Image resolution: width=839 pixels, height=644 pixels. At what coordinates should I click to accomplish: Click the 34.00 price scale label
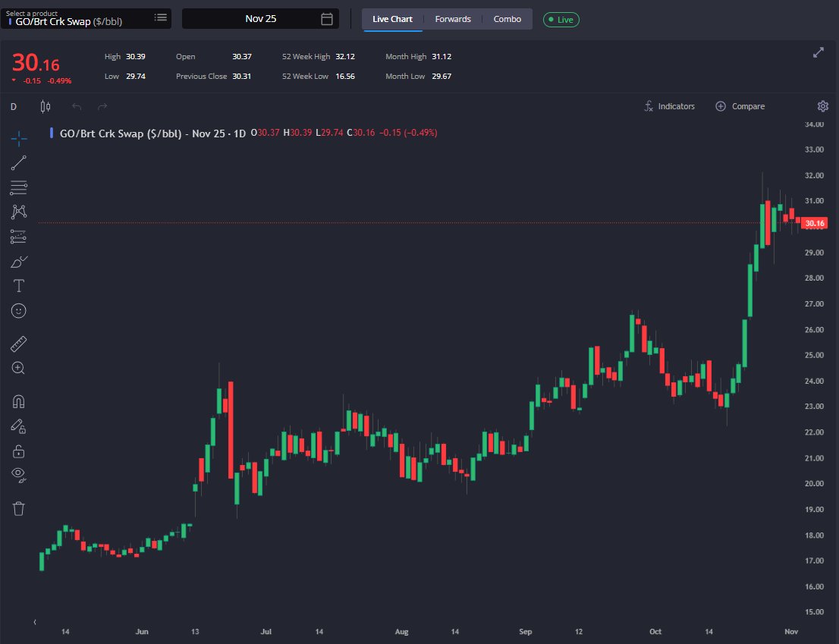[x=815, y=124]
